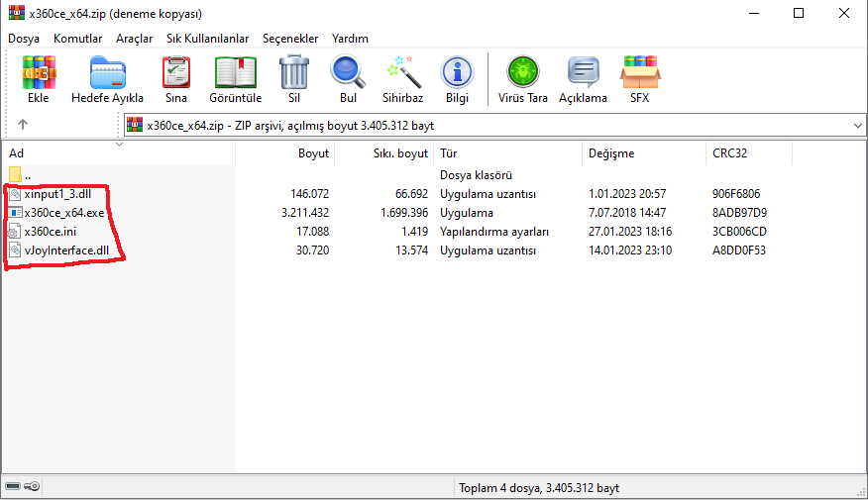Sort by the Boyut column header

click(x=285, y=153)
